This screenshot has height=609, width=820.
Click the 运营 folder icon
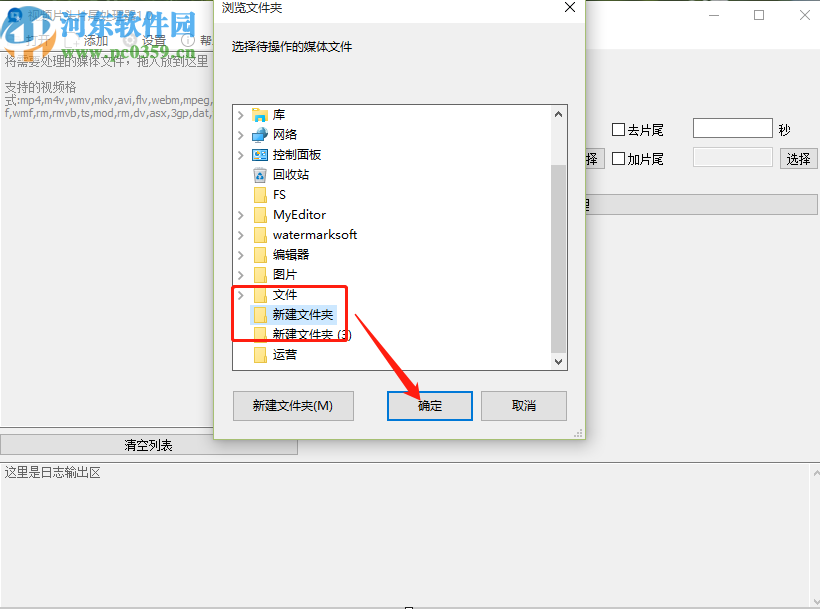(x=260, y=355)
